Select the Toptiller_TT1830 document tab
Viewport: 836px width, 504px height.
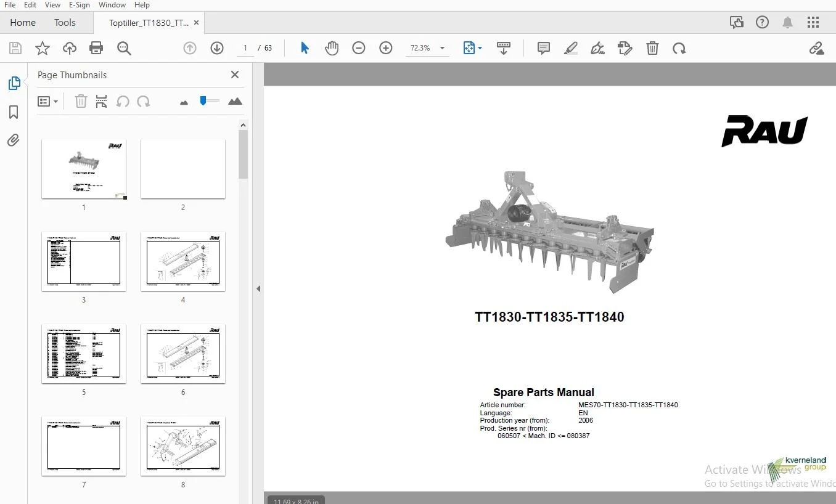149,23
